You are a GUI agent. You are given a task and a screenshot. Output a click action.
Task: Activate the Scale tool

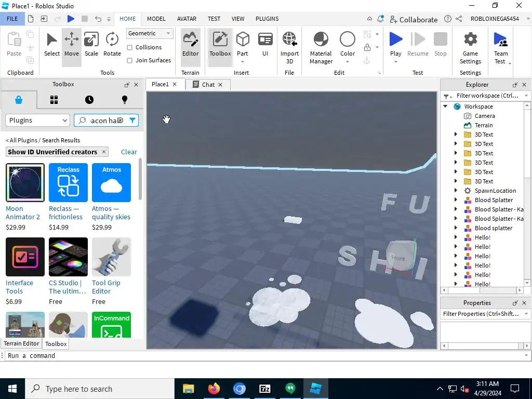pyautogui.click(x=91, y=45)
